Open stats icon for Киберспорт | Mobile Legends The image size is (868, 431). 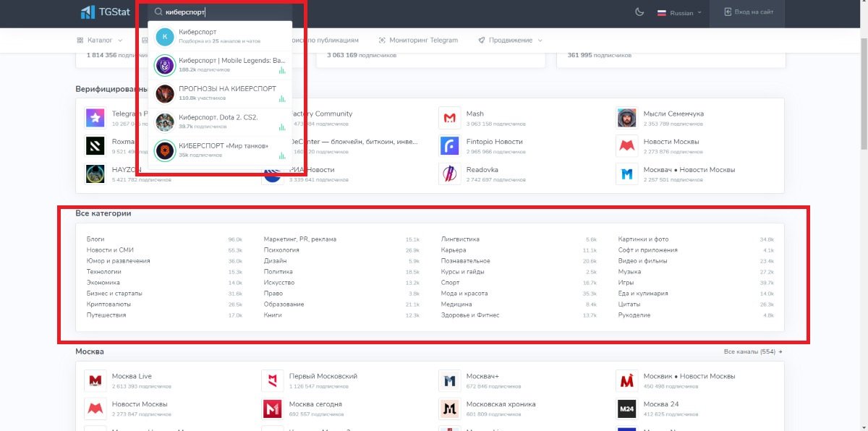tap(281, 70)
